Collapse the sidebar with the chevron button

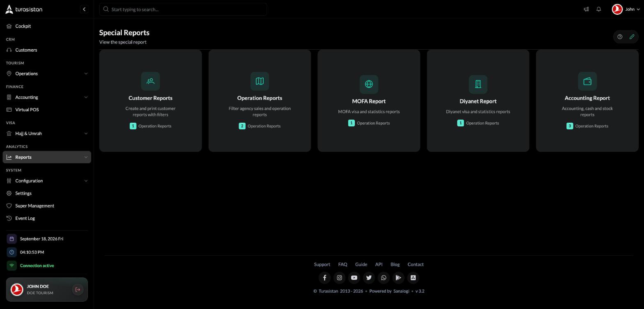coord(84,9)
